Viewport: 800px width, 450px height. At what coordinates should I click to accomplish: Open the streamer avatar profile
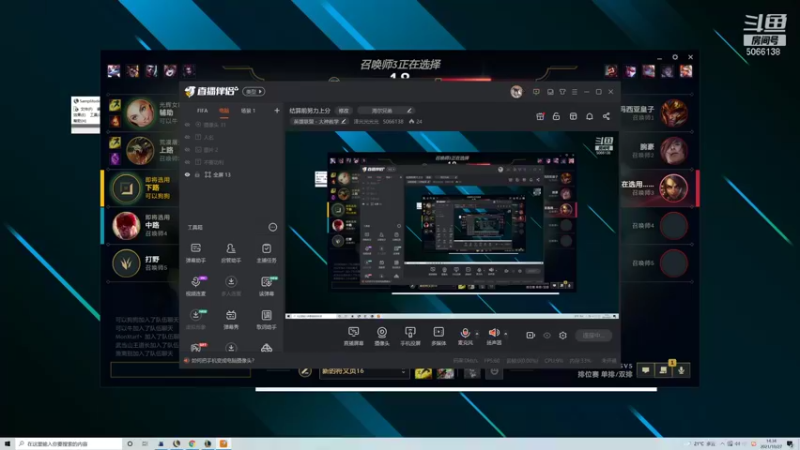pyautogui.click(x=516, y=92)
